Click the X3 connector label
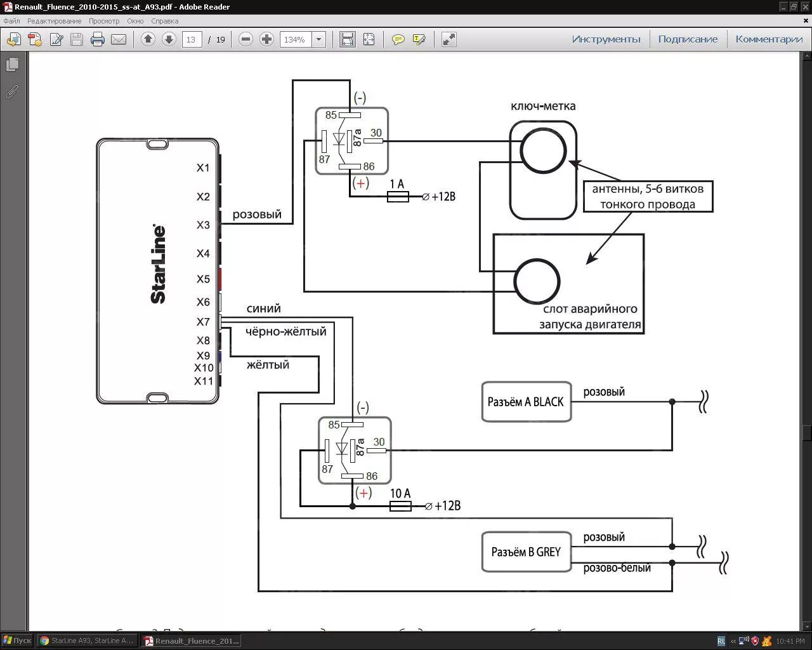 (203, 225)
